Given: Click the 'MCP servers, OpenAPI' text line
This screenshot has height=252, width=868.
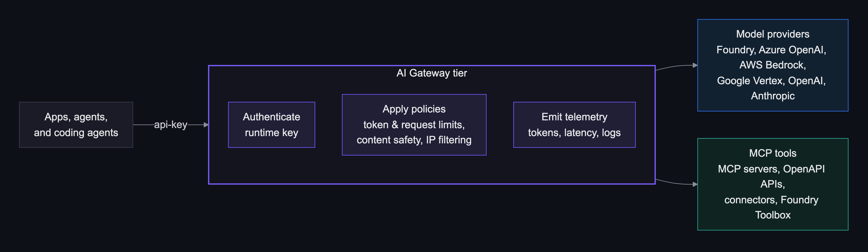Looking at the screenshot, I should pos(771,169).
